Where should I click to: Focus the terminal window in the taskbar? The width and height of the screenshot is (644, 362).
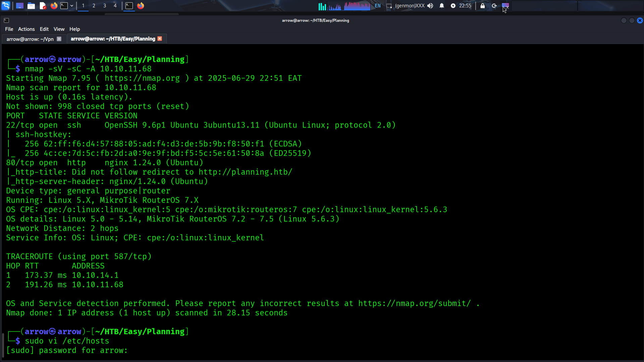click(129, 6)
